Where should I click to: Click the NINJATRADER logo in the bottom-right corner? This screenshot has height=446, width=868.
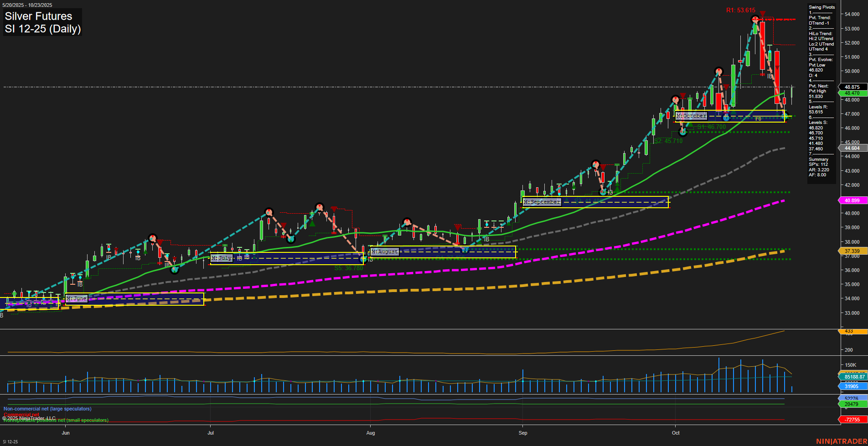(x=842, y=441)
